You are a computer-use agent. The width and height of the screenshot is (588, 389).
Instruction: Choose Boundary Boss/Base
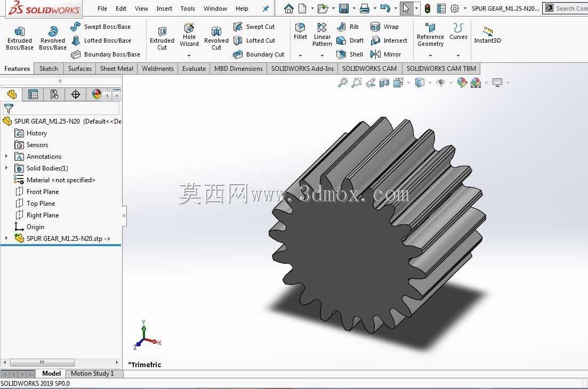pos(106,54)
